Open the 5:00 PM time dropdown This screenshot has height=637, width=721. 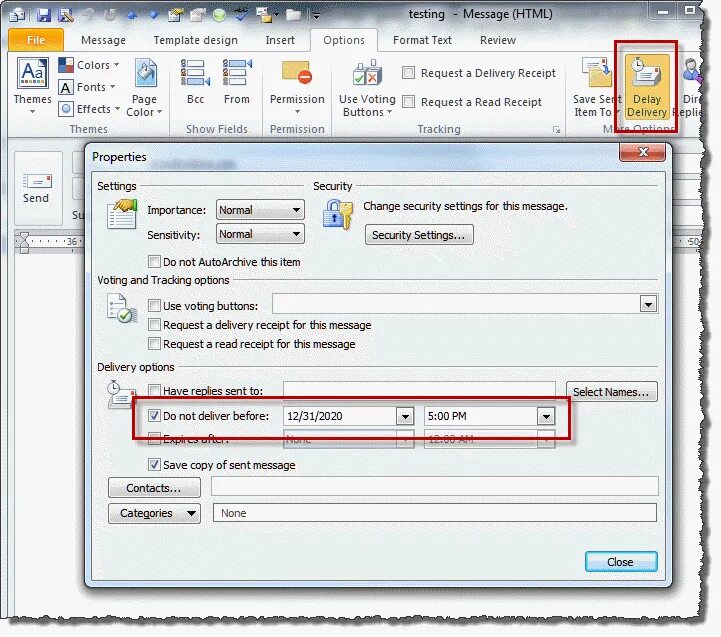point(546,416)
